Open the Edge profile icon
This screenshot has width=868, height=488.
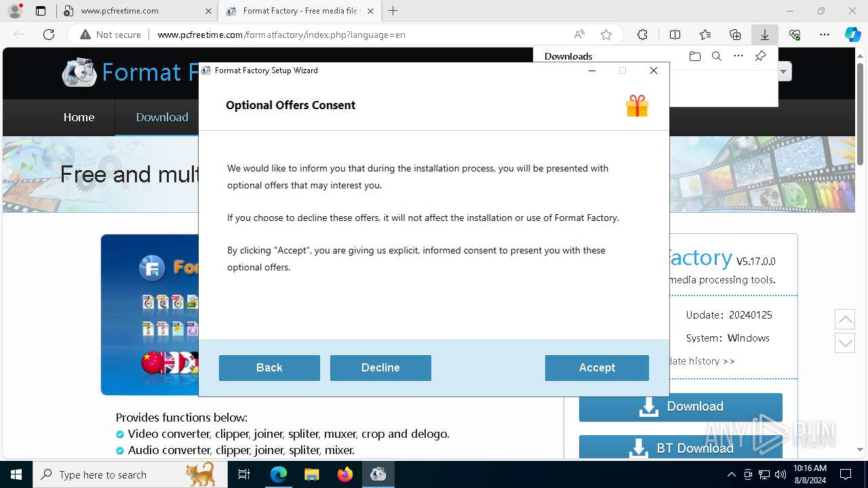(15, 11)
